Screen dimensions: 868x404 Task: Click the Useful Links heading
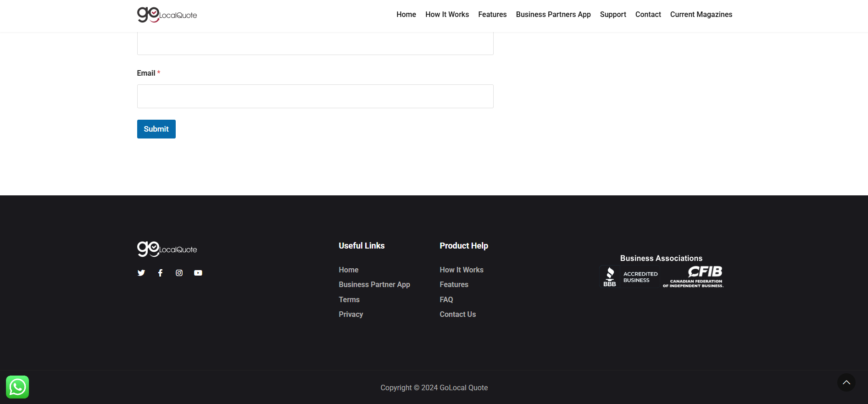pyautogui.click(x=362, y=246)
